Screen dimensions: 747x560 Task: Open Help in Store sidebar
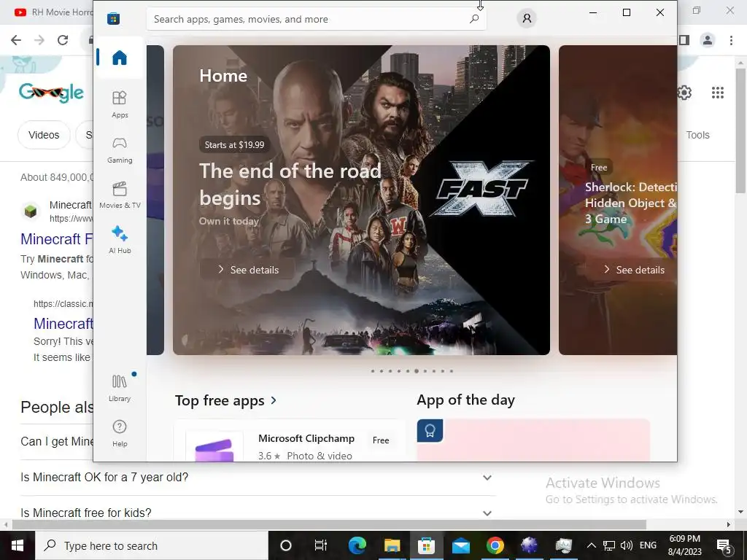[x=120, y=433]
